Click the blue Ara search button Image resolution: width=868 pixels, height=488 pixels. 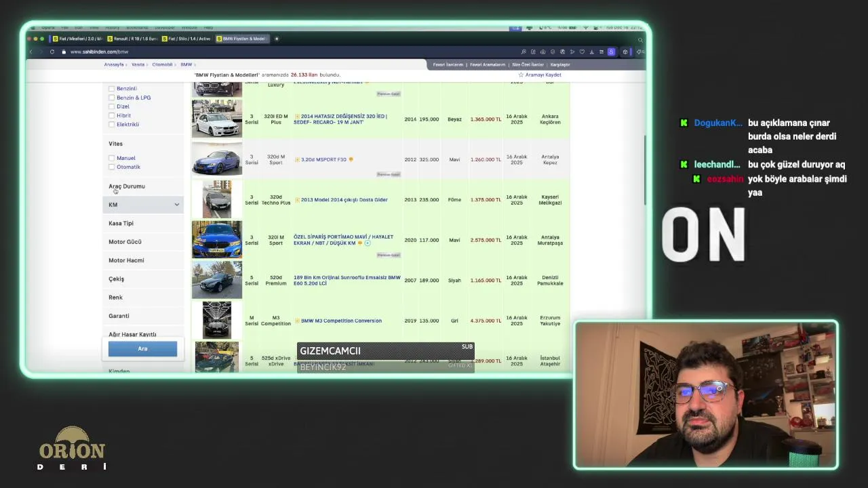[142, 348]
